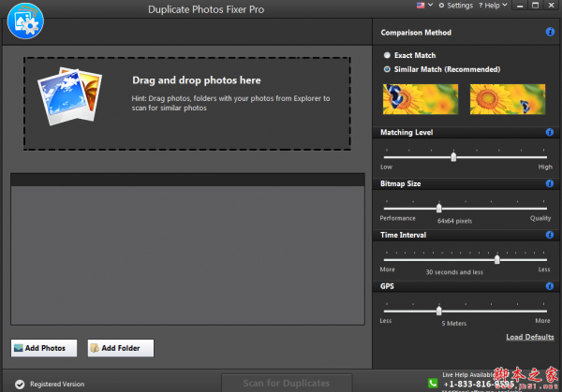Click the 'Performance' bitmap slider label

pyautogui.click(x=397, y=218)
